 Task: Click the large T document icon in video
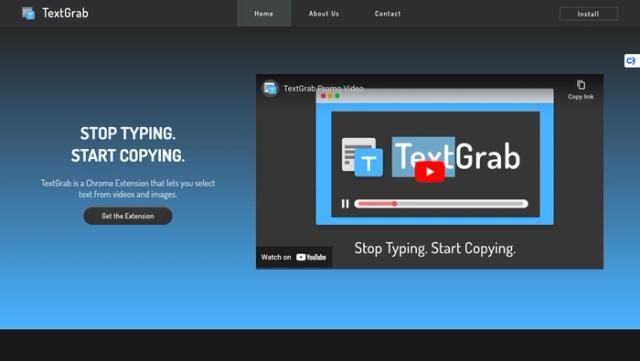(362, 157)
